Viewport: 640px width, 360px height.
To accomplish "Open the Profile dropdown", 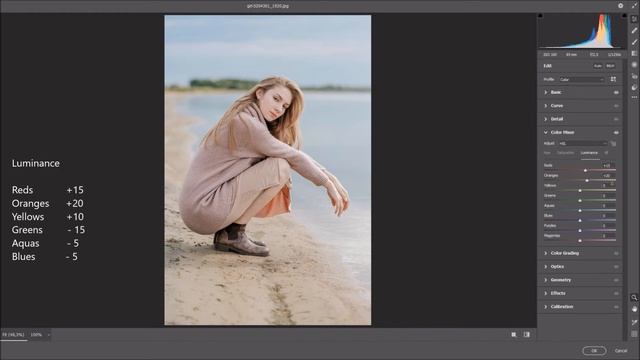I will pyautogui.click(x=582, y=80).
